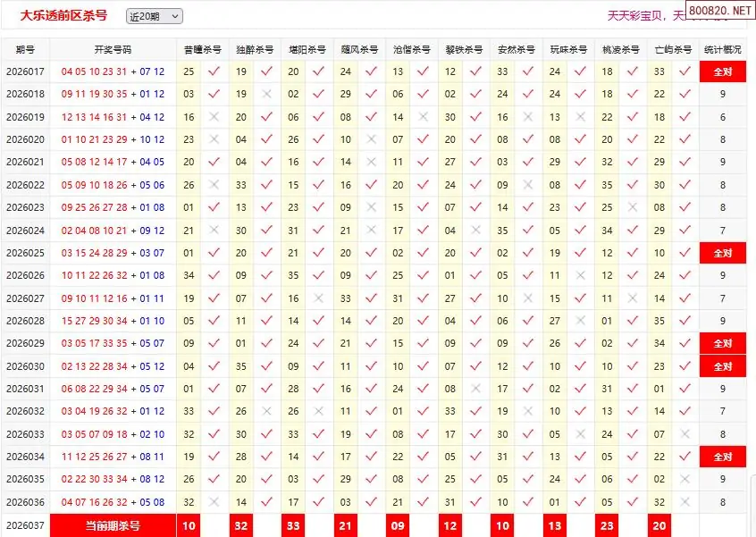756x537 pixels.
Task: Click the gray cross in row 2026019 昔瞳杀号
Action: point(214,117)
